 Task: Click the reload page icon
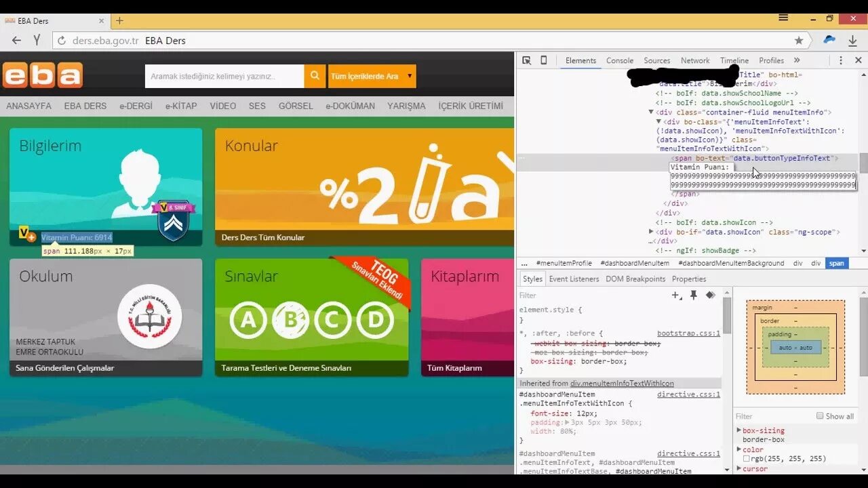(x=62, y=41)
